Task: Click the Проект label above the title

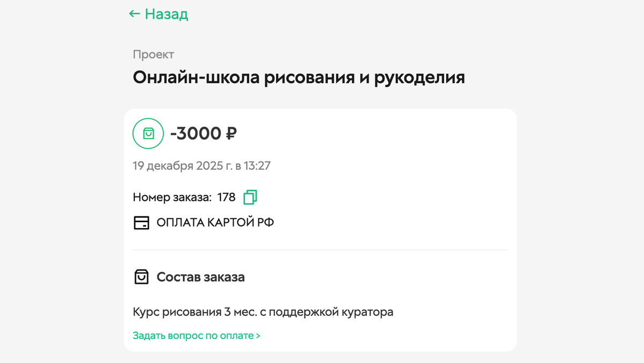Action: 153,54
